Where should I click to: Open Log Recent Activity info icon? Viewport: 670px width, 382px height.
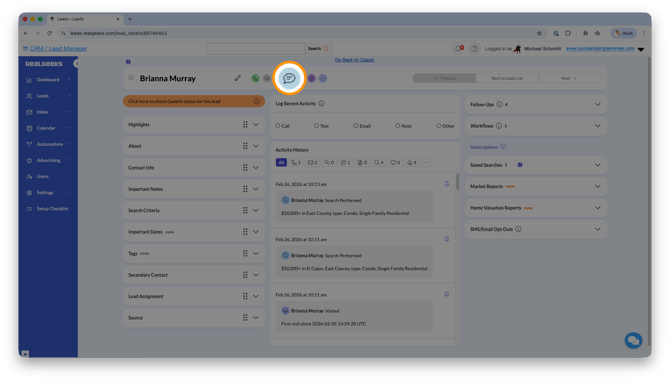point(321,103)
